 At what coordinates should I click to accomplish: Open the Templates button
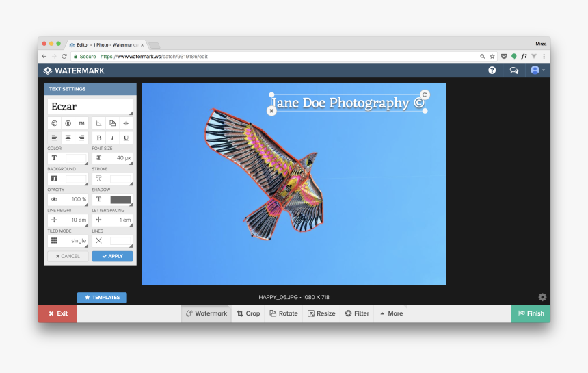point(102,298)
